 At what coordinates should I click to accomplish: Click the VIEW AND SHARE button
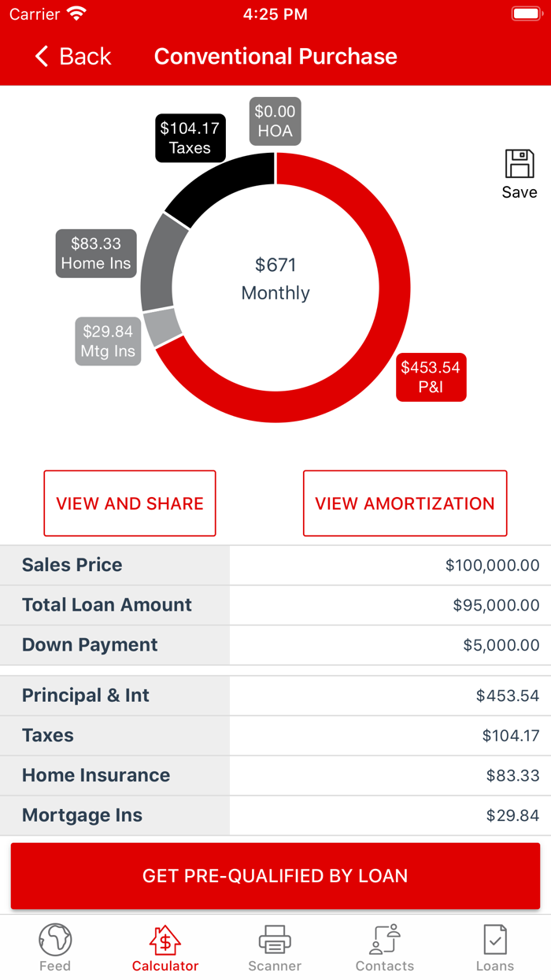tap(129, 503)
